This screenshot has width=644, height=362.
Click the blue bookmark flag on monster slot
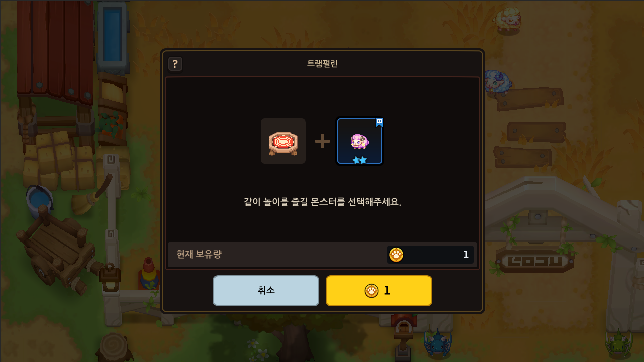coord(379,123)
